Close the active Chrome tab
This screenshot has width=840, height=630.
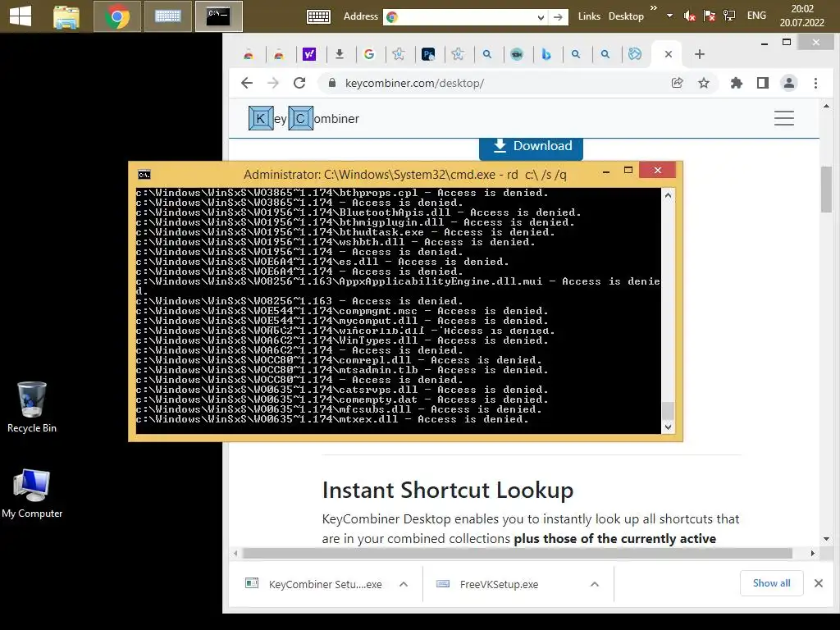click(668, 54)
